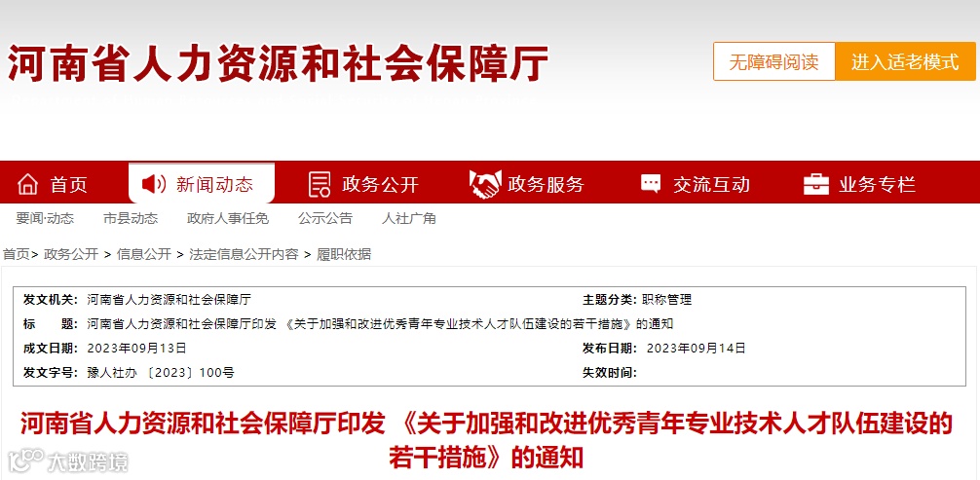Click the chat bubble icon beside 交流互动

click(x=651, y=183)
